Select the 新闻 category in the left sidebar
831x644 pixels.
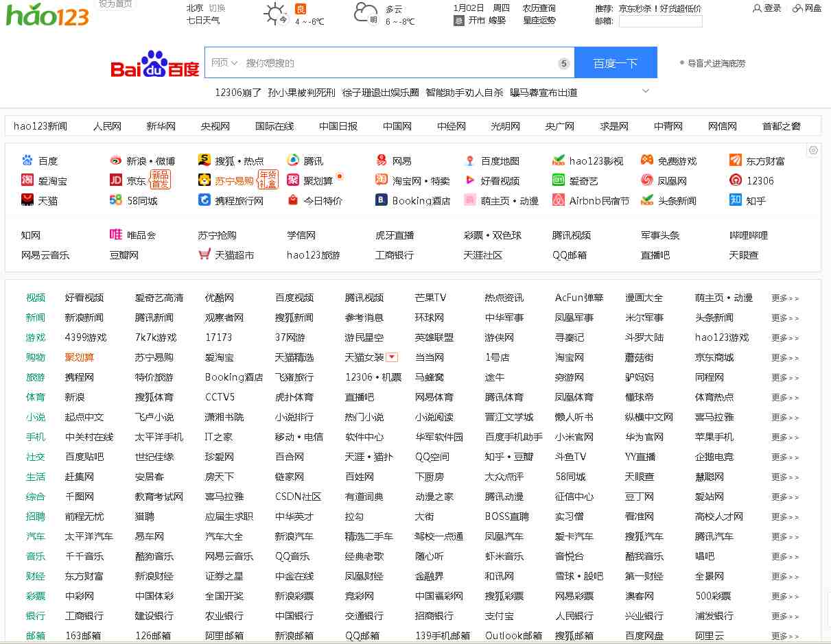coord(36,317)
